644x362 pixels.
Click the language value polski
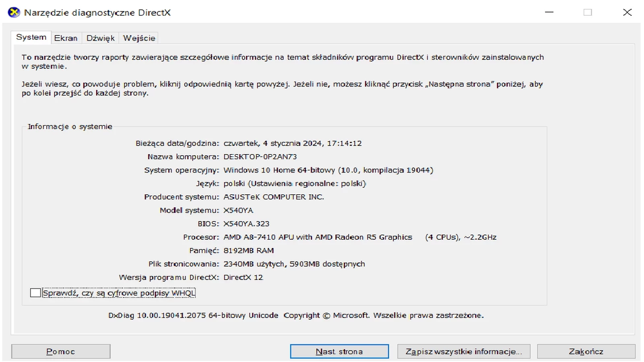pyautogui.click(x=295, y=184)
